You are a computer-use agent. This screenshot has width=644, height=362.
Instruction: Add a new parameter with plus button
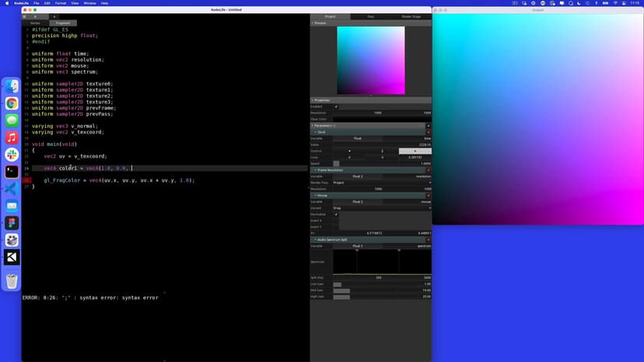coord(428,125)
